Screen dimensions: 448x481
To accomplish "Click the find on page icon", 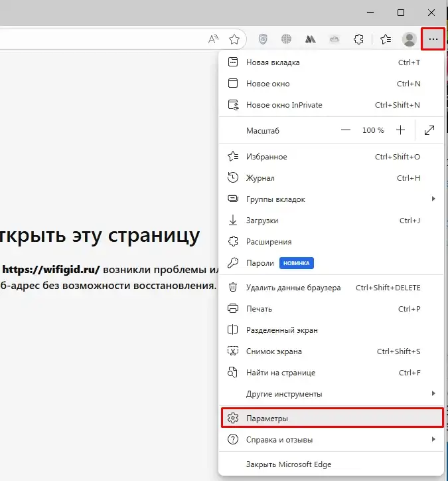I will point(232,373).
